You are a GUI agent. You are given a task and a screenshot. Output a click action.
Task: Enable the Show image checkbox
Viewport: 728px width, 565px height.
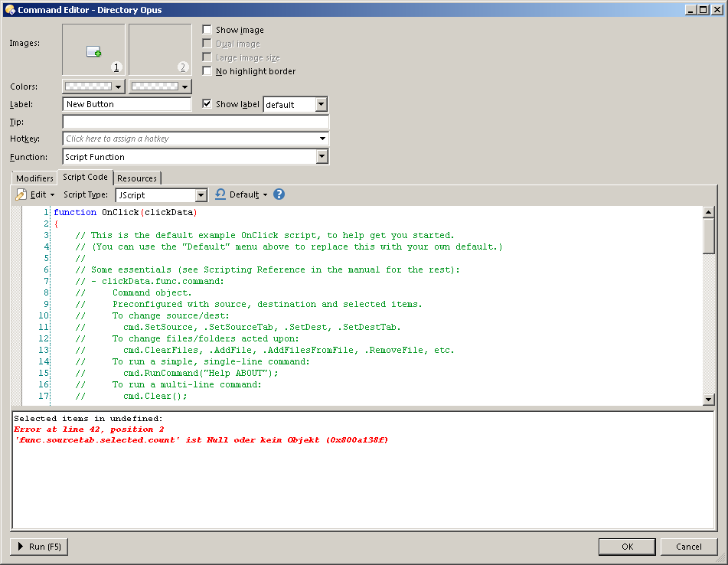coord(207,29)
